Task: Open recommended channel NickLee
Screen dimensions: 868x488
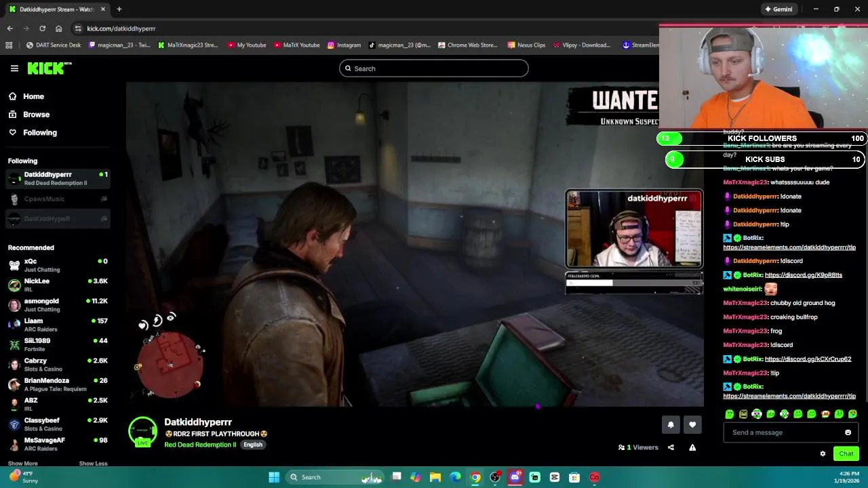Action: (58, 285)
